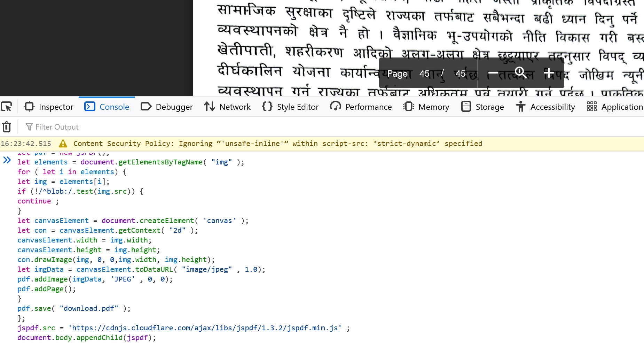Open the Style Editor tab
The width and height of the screenshot is (644, 354).
290,107
